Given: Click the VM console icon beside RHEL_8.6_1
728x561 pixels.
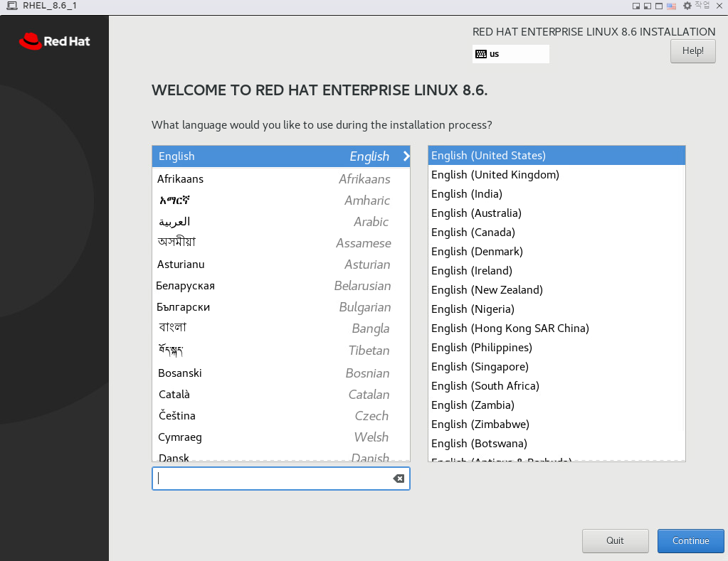Looking at the screenshot, I should (12, 6).
